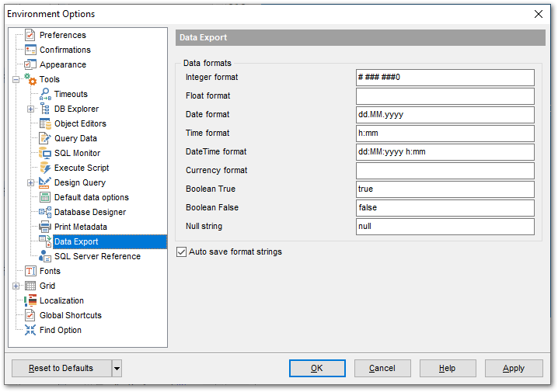Open SQL Server Reference options page
The width and height of the screenshot is (558, 392).
(97, 256)
